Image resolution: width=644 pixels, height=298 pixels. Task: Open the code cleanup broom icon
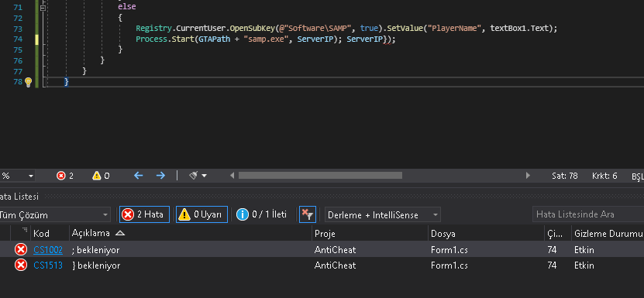pyautogui.click(x=193, y=176)
